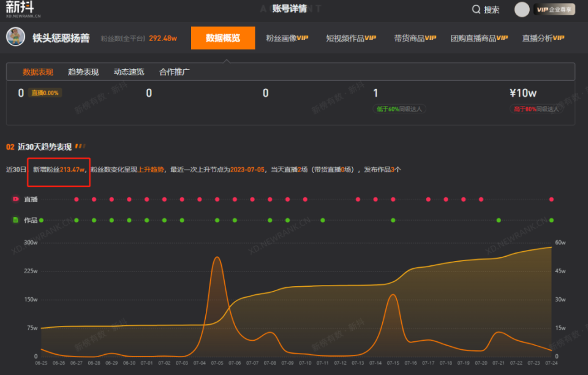
Task: Switch to 趋势表现 sub-tab
Action: coord(83,72)
